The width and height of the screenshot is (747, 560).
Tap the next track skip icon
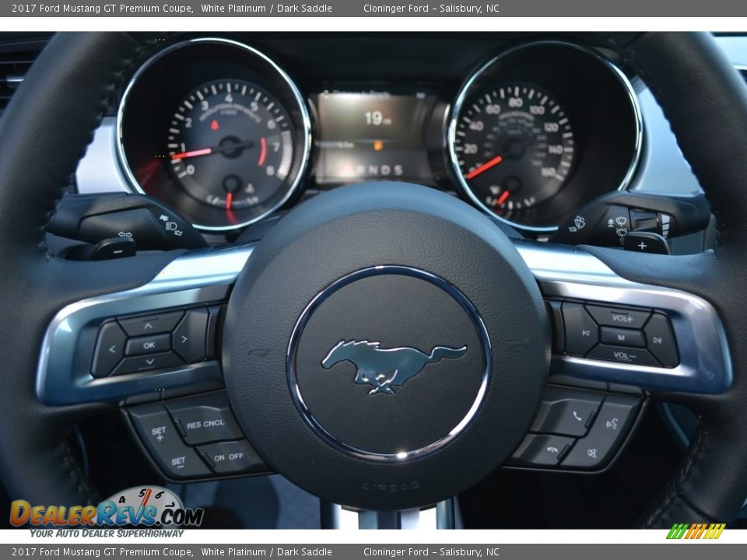click(x=657, y=341)
